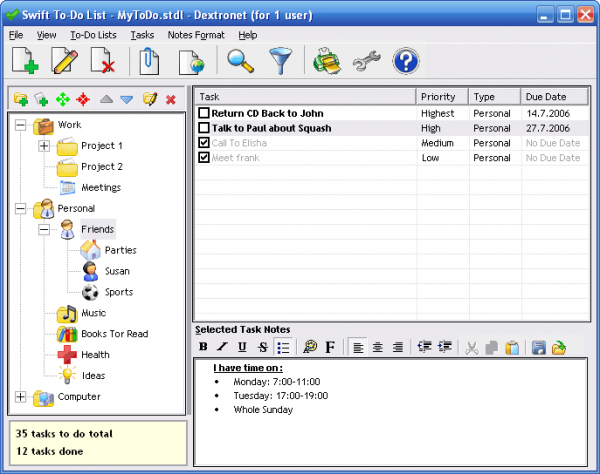The image size is (600, 474).
Task: Click the paperclip attachment icon
Action: point(149,62)
